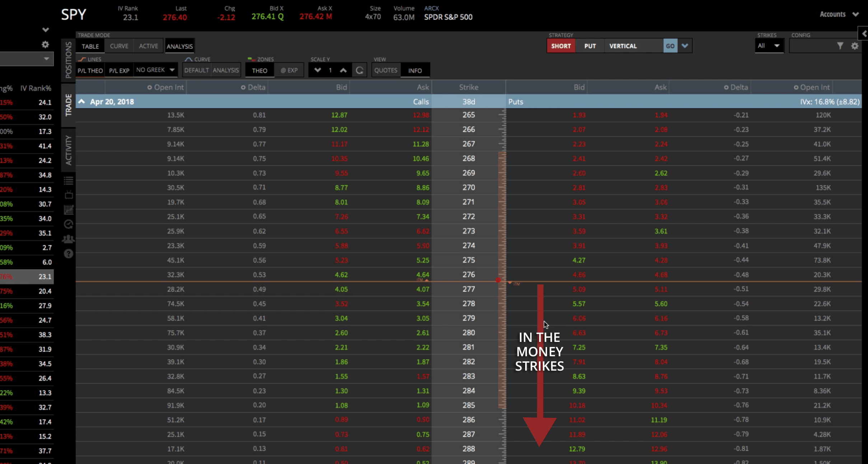868x464 pixels.
Task: Switch to the ACTIVITY vertical tab
Action: point(68,150)
